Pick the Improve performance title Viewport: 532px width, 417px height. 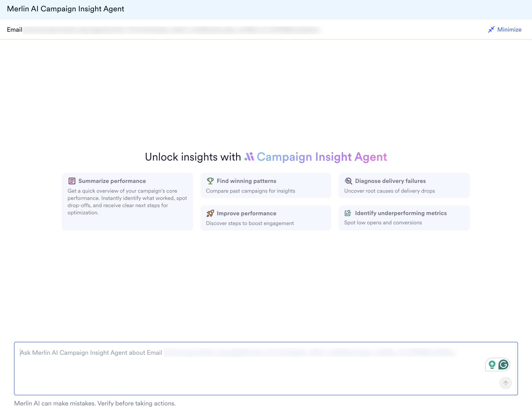[246, 213]
